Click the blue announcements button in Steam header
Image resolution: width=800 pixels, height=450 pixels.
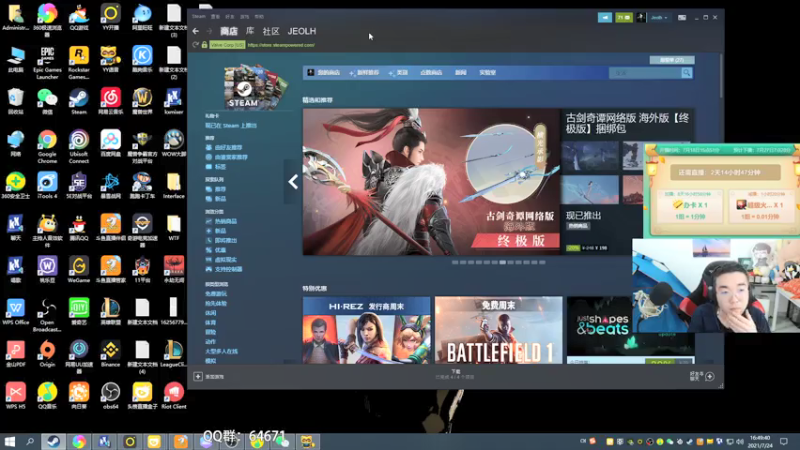click(x=605, y=17)
